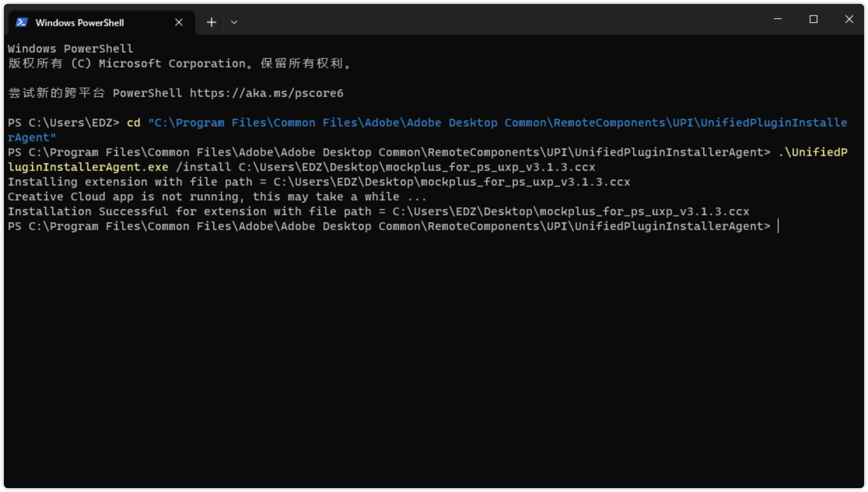Close the Windows PowerShell tab
Screen dimensions: 868x492
tap(178, 23)
